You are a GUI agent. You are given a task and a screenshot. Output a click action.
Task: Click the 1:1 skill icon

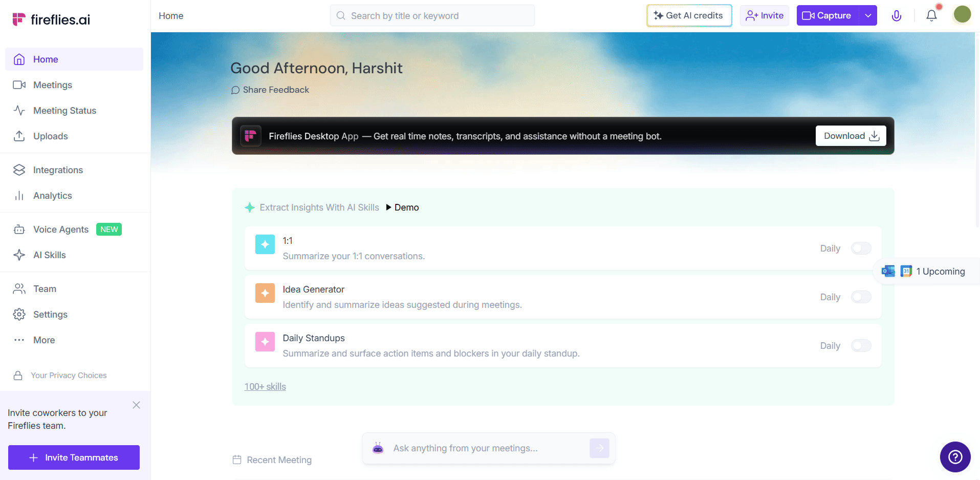265,245
